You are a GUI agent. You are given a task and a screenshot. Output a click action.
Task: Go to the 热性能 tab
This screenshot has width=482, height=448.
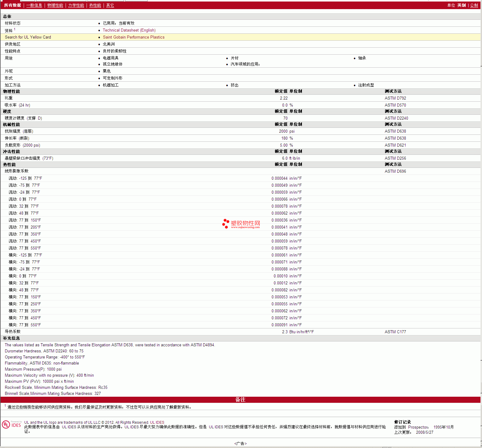95,5
